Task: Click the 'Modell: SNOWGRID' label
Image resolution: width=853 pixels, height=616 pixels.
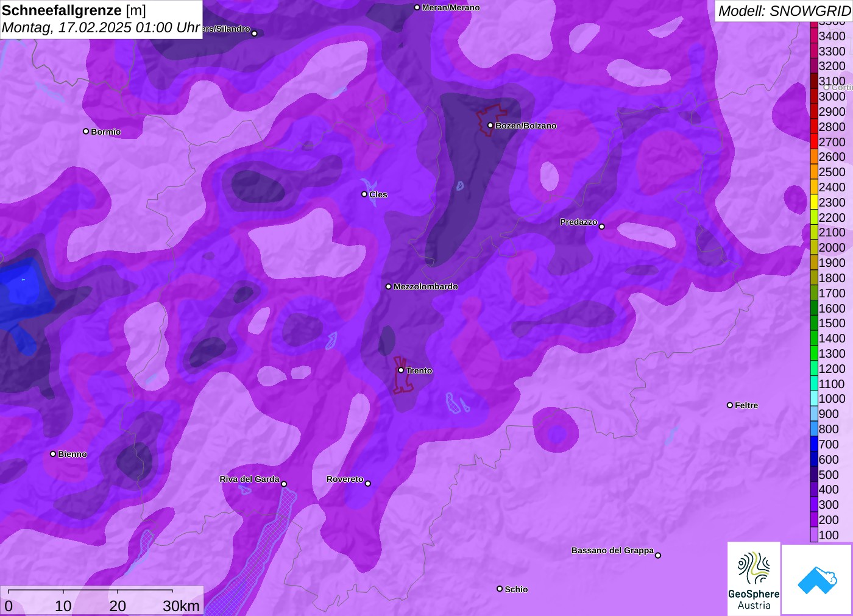Action: (784, 11)
